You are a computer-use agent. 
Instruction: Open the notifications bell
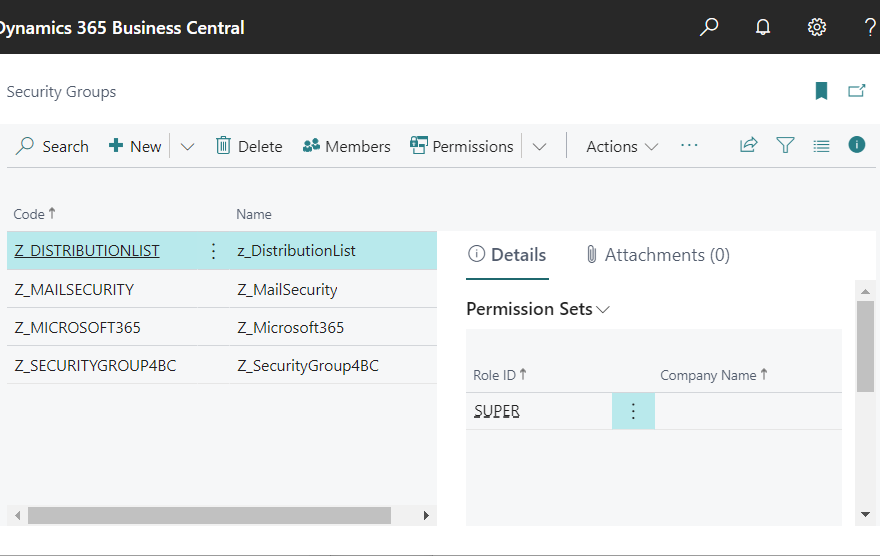click(763, 27)
